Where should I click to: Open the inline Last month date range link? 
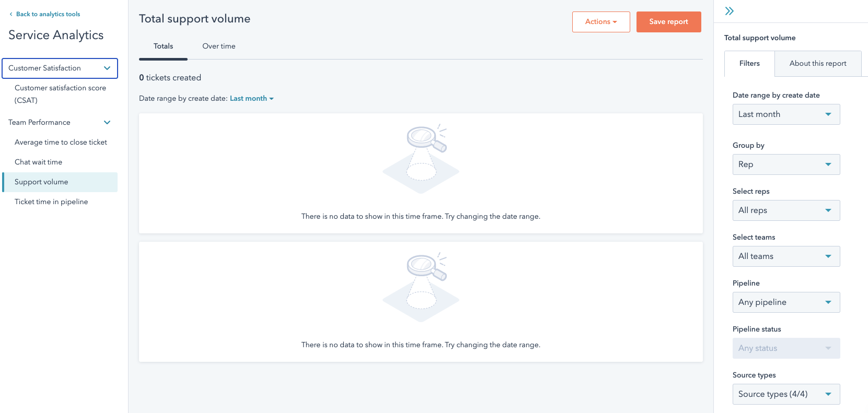tap(251, 98)
